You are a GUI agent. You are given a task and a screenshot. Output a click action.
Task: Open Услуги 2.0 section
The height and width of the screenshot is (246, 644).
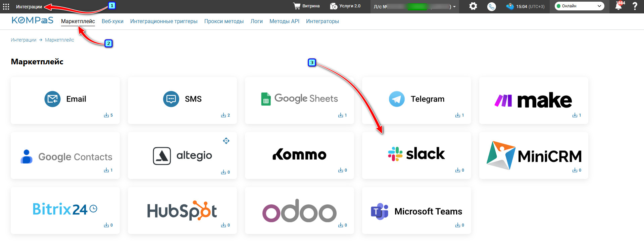[345, 6]
